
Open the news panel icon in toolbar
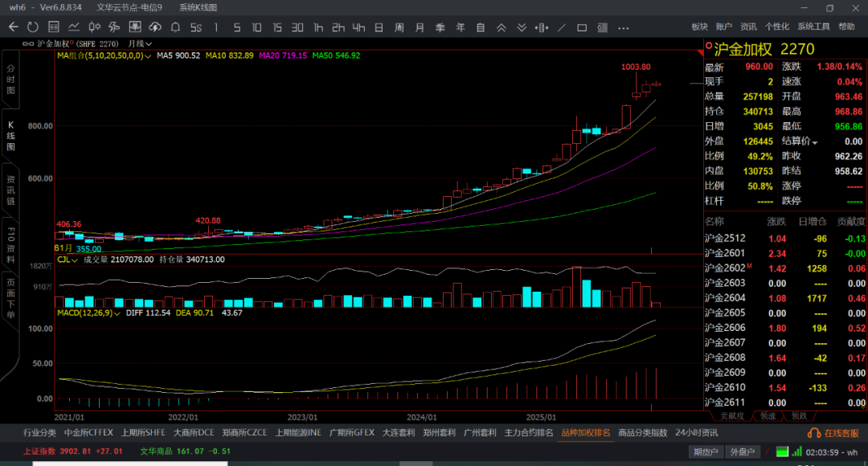(602, 27)
